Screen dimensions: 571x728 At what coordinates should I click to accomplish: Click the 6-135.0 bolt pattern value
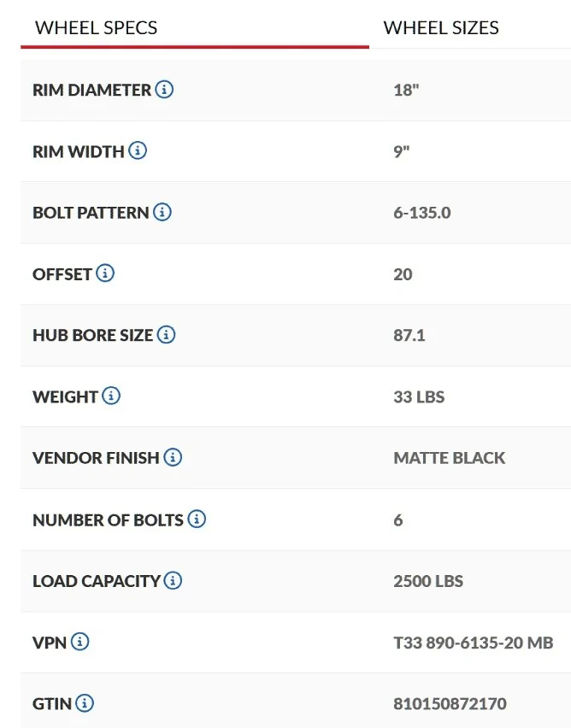pos(421,212)
